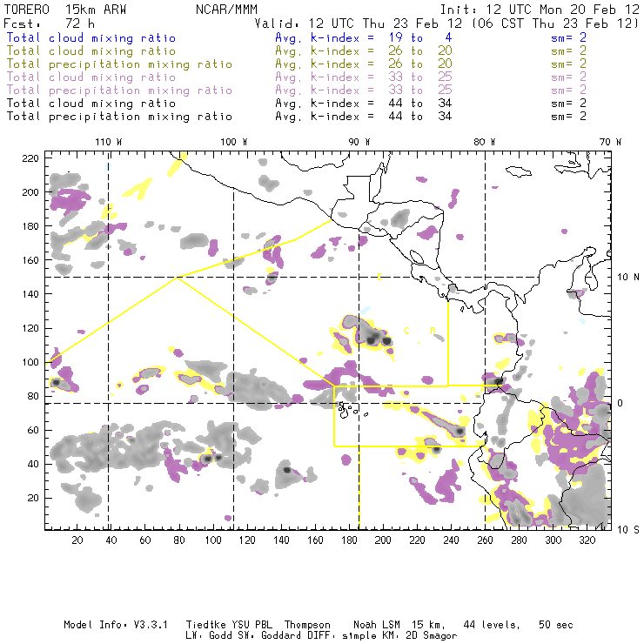Click the "140" value on the vertical axis

pyautogui.click(x=30, y=294)
